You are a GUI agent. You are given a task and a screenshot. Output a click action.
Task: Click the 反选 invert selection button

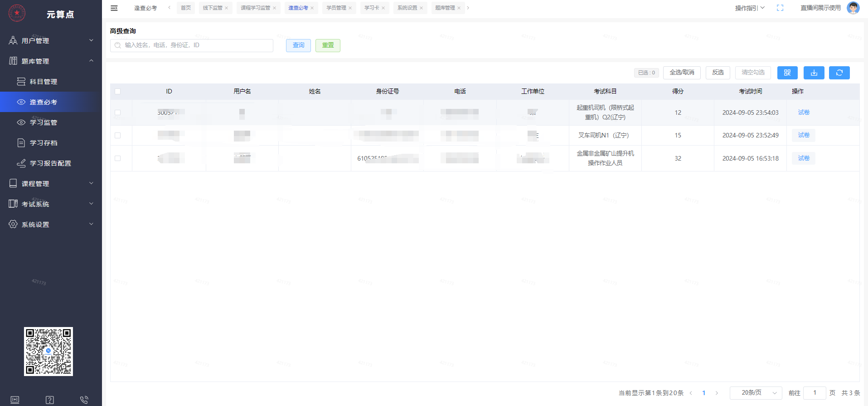pos(718,73)
